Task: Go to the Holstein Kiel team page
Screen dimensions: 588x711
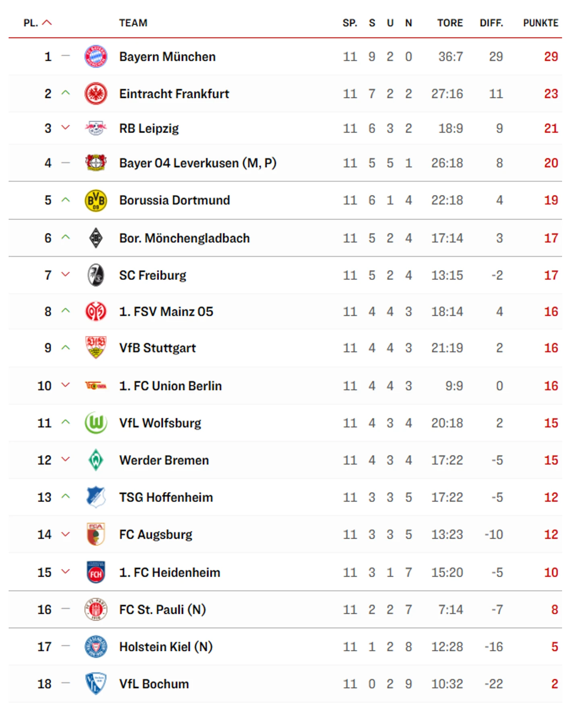Action: point(166,647)
